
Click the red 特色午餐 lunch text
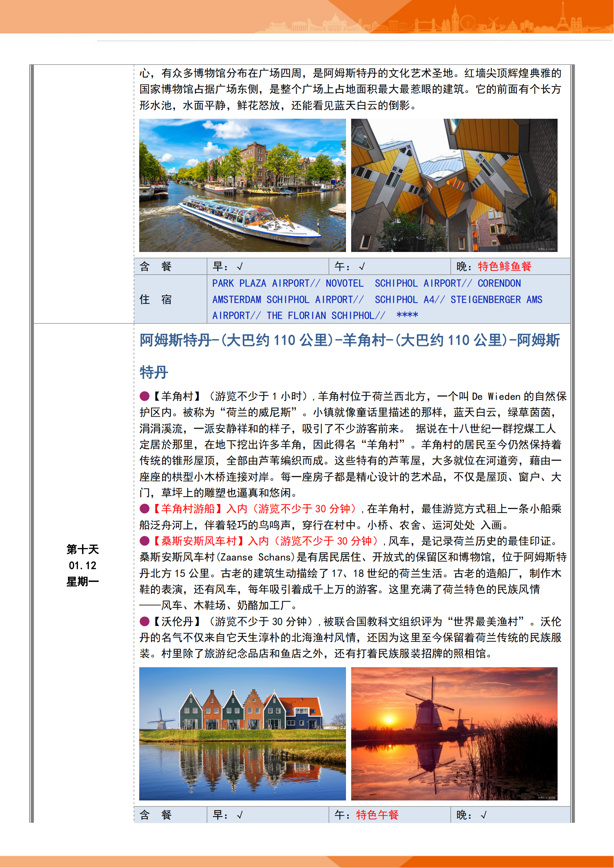pyautogui.click(x=377, y=815)
